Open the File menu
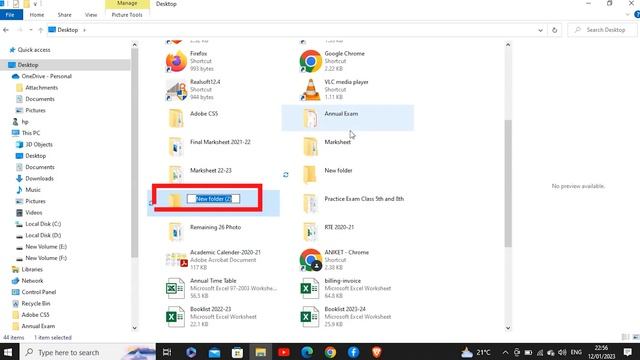Viewport: 640px width, 360px height. tap(10, 15)
